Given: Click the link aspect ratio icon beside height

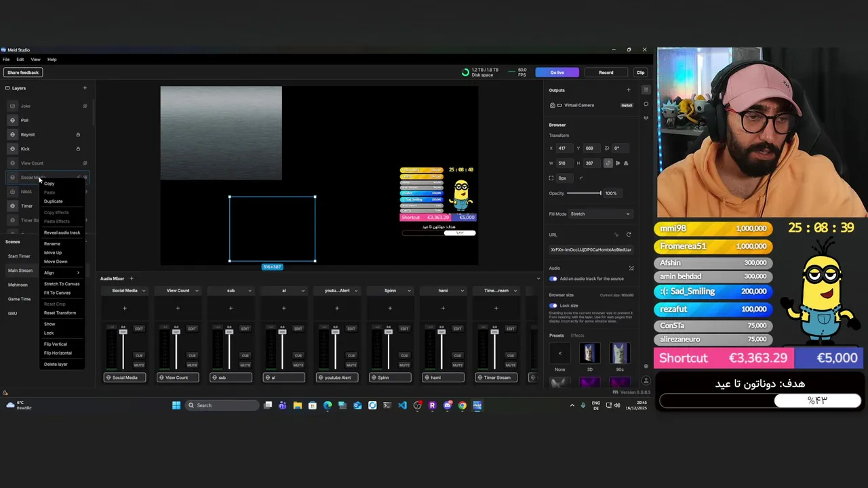Looking at the screenshot, I should pos(608,163).
